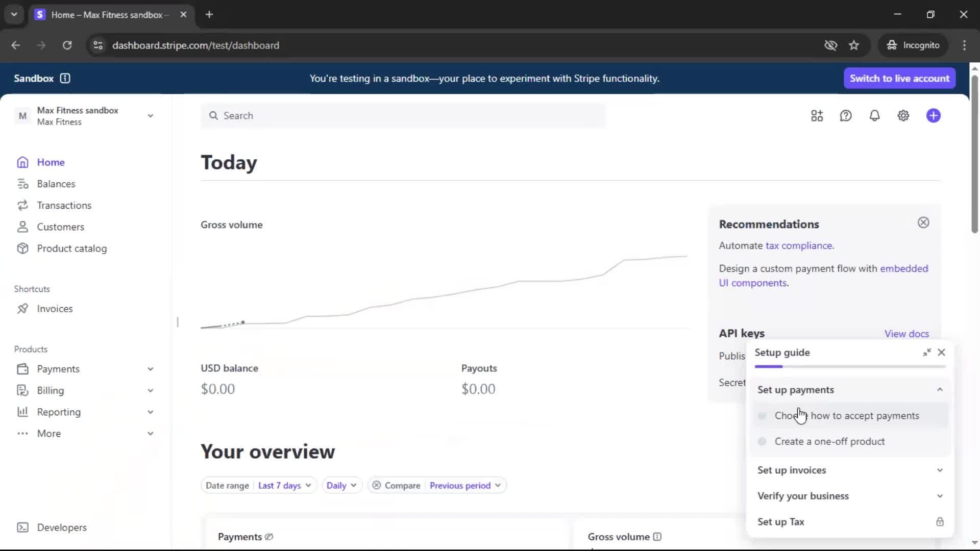Open the settings gear icon

click(x=903, y=116)
